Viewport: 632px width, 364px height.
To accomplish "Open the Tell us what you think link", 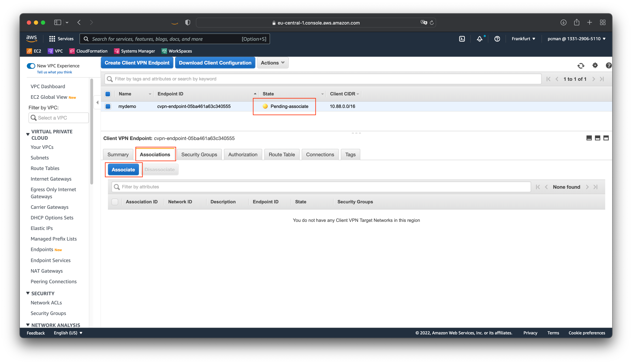I will (54, 72).
